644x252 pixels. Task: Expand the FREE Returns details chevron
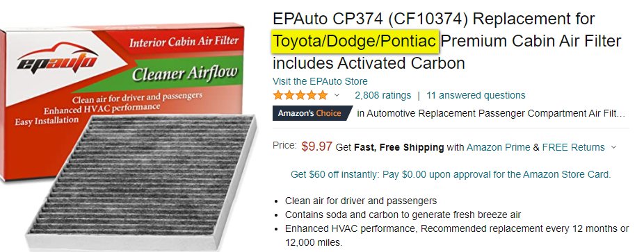pos(613,147)
